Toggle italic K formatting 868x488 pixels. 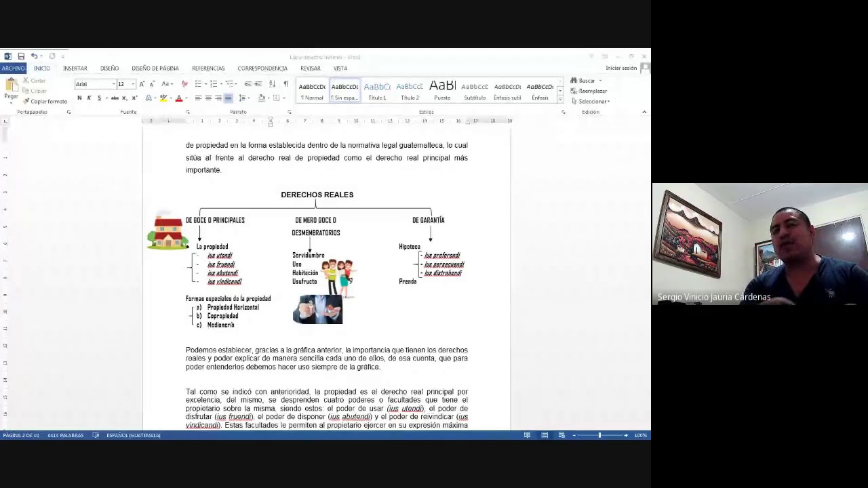point(89,98)
